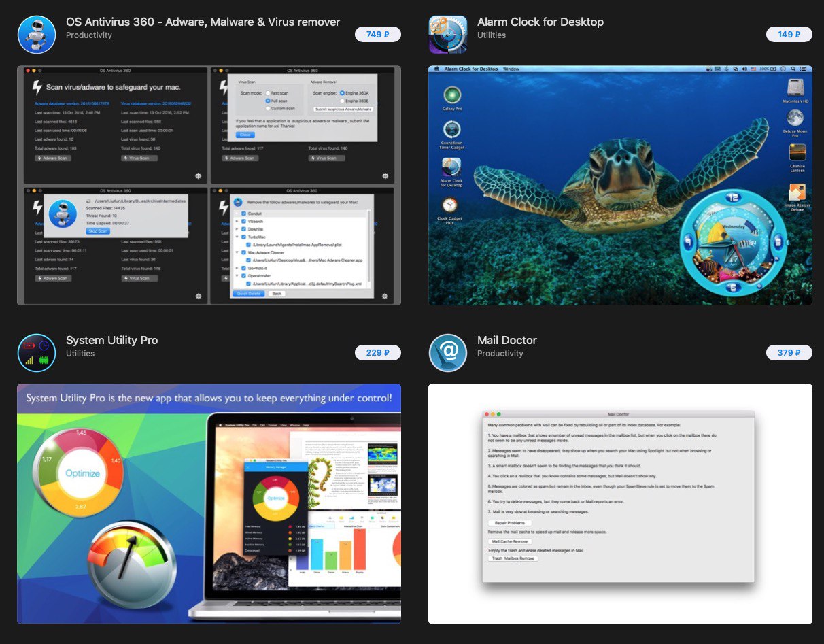Collapse the OperatorMac row arrow
Image resolution: width=824 pixels, height=644 pixels.
(237, 275)
